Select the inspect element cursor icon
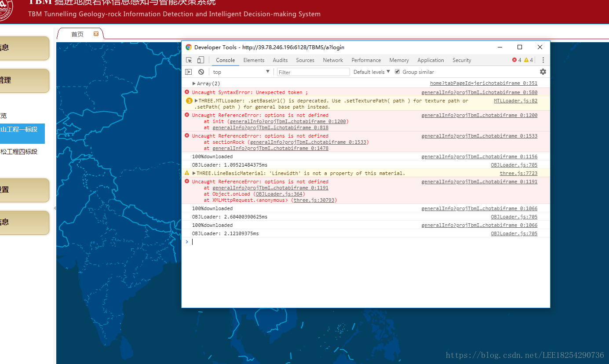Viewport: 609px width, 364px height. [189, 60]
